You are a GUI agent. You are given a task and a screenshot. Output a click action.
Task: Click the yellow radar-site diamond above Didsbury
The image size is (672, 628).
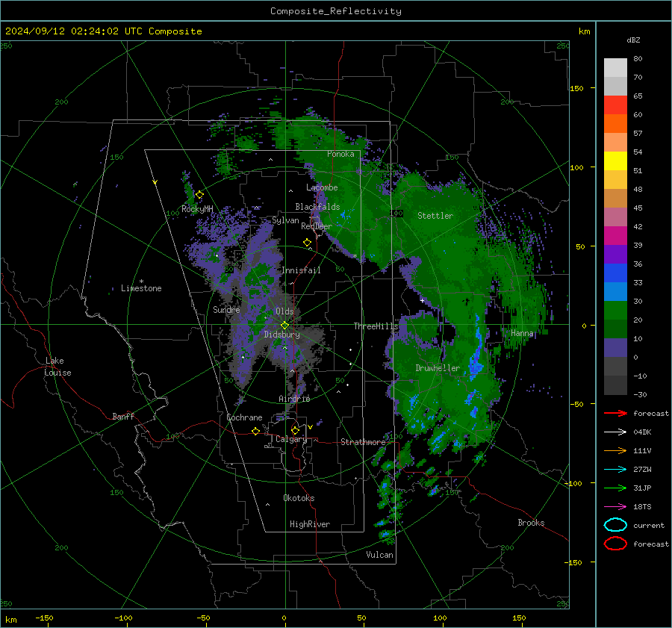284,326
